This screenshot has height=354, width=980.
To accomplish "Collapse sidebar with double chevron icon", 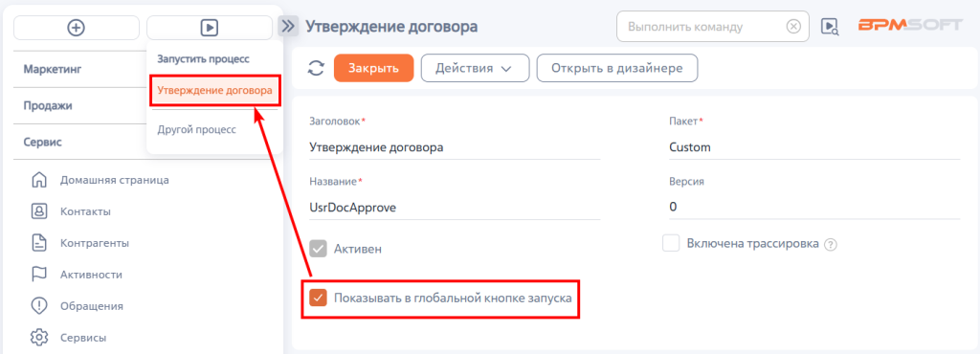I will click(287, 26).
